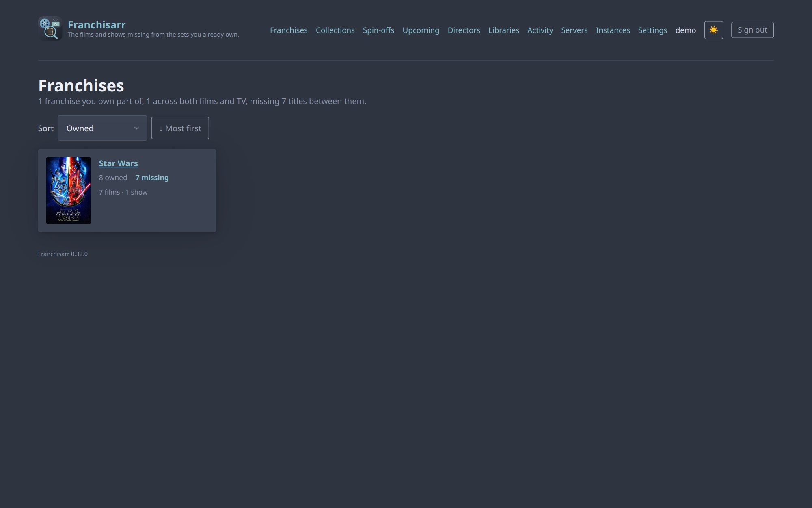The width and height of the screenshot is (812, 508).
Task: Open the Directors section
Action: (x=464, y=30)
